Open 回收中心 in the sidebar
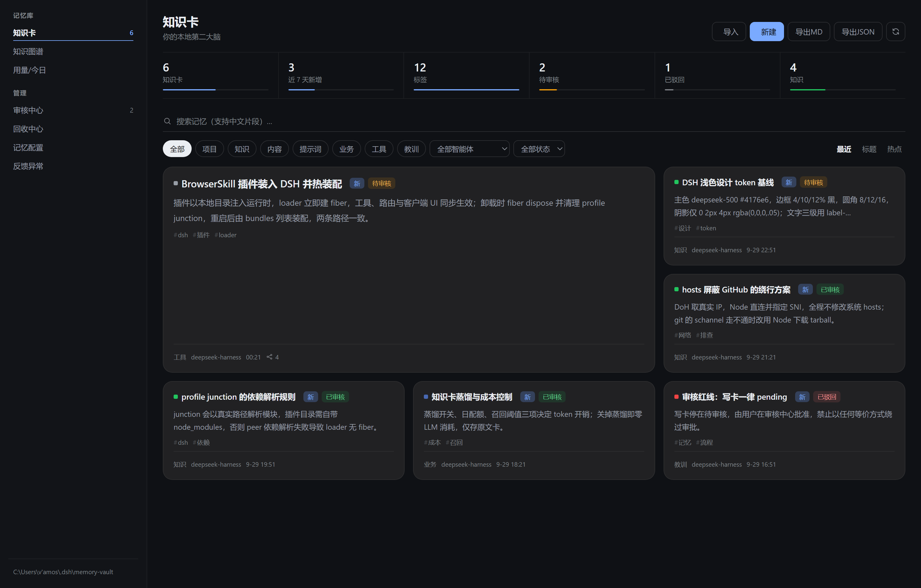Screen dimensions: 921x588 [73, 129]
